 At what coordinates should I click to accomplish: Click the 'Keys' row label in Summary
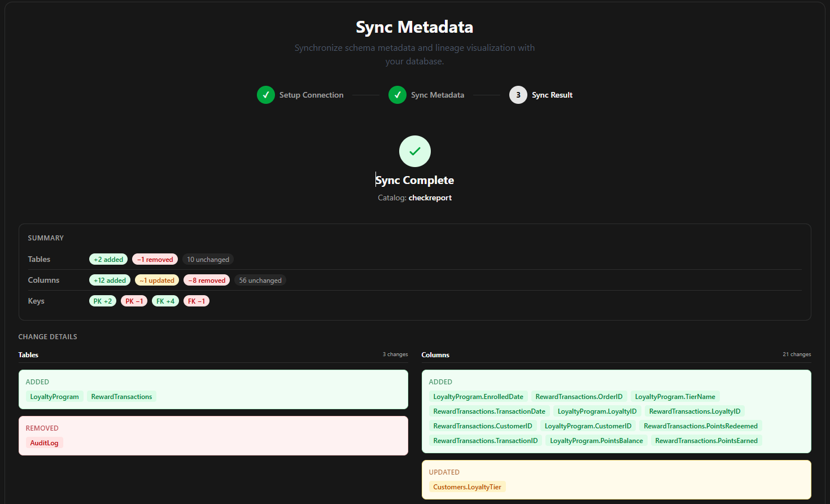tap(36, 301)
